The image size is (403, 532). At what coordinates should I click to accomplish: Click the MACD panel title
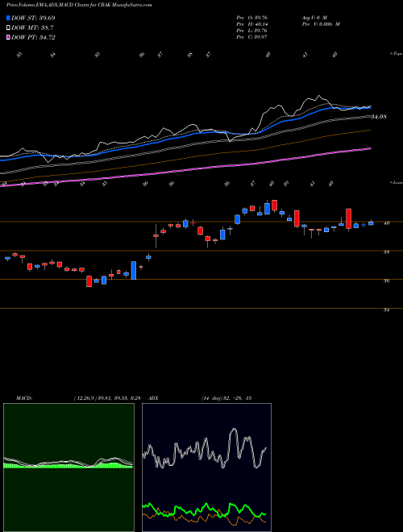pyautogui.click(x=24, y=398)
